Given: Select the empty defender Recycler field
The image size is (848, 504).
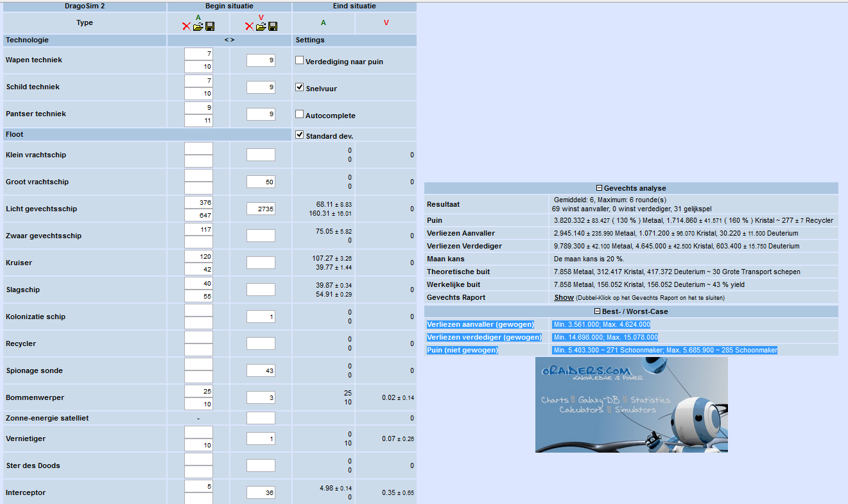Looking at the screenshot, I should click(x=261, y=343).
